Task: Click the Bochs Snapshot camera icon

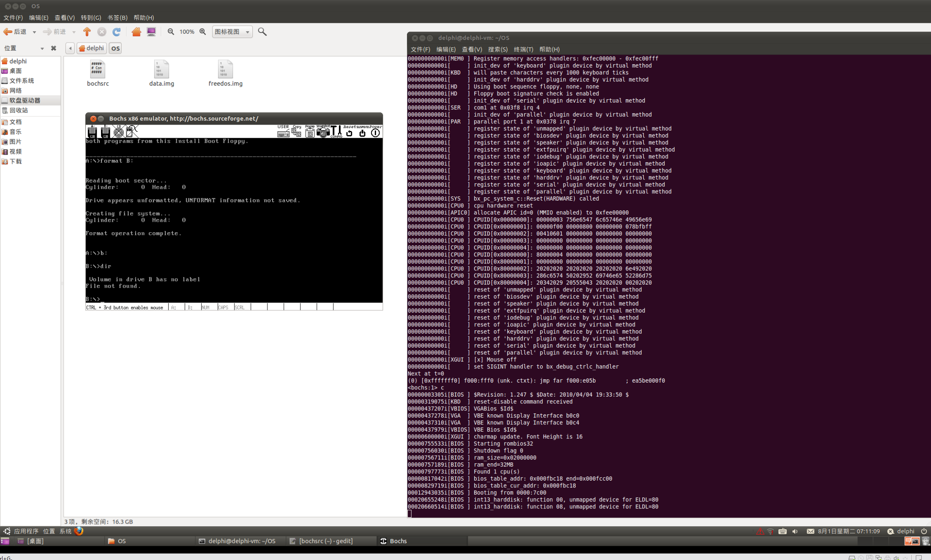Action: (x=323, y=133)
